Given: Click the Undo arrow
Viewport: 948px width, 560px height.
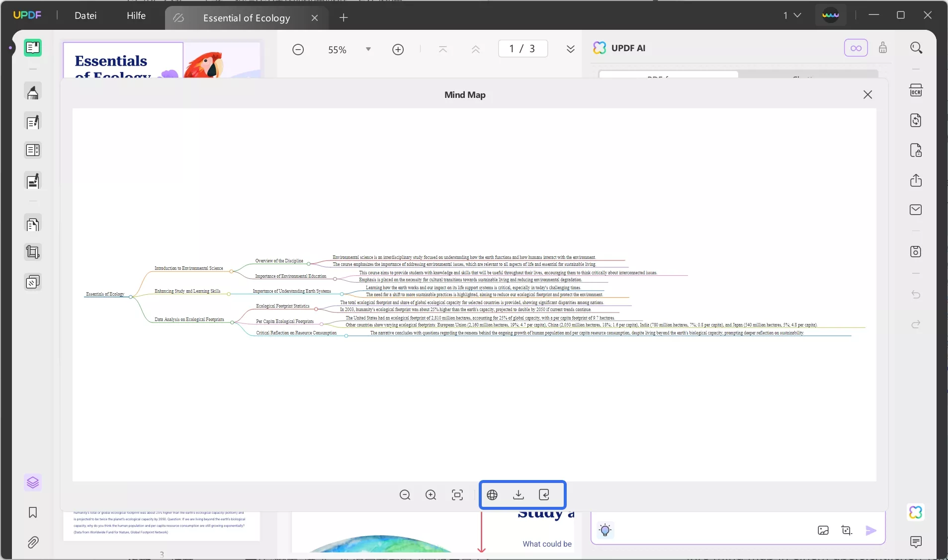Looking at the screenshot, I should pos(916,295).
